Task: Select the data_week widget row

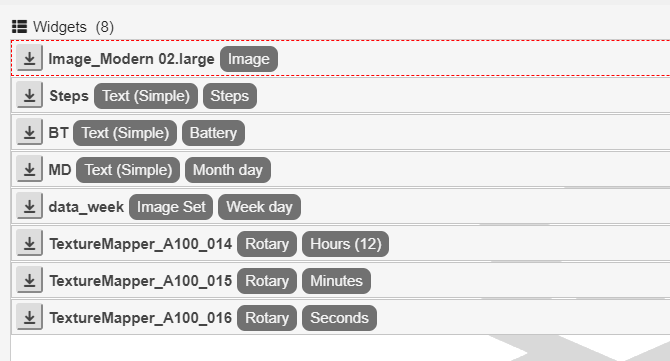Action: [x=341, y=206]
